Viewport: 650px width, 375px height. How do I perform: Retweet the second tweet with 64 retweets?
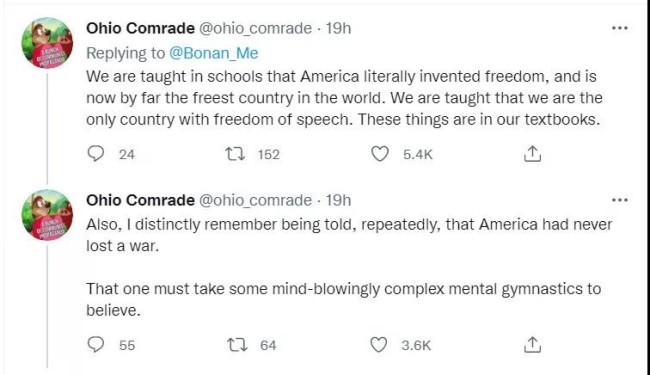click(x=237, y=345)
